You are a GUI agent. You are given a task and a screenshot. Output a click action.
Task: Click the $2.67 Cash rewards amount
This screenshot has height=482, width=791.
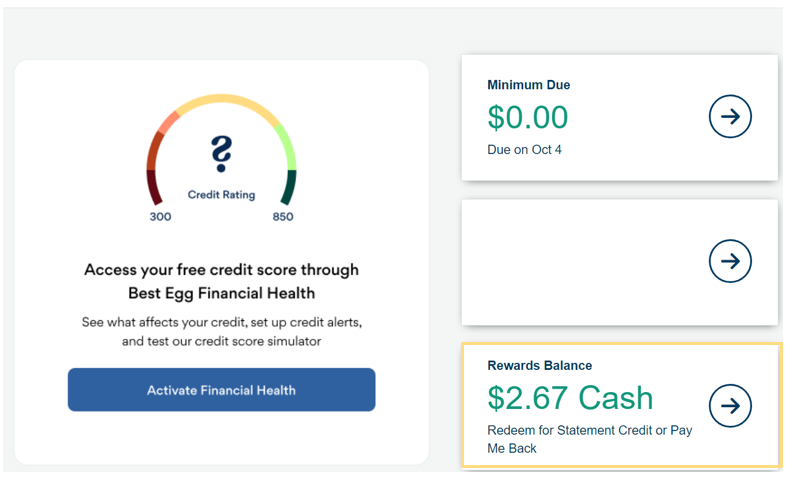(570, 398)
